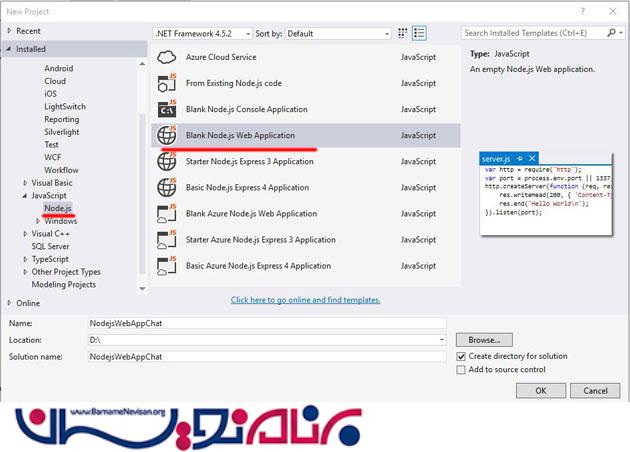
Task: Collapse the JavaScript tree node
Action: tap(25, 196)
